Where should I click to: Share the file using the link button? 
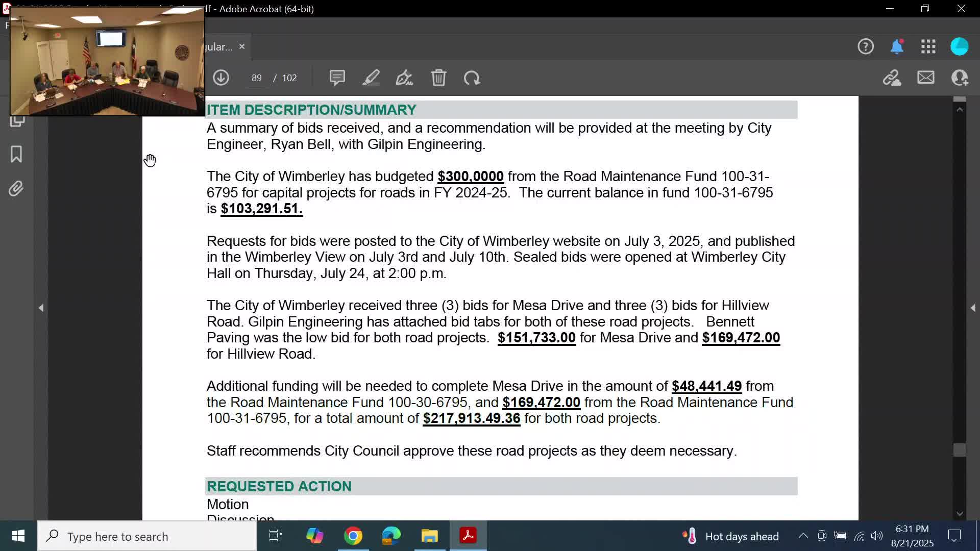point(892,78)
